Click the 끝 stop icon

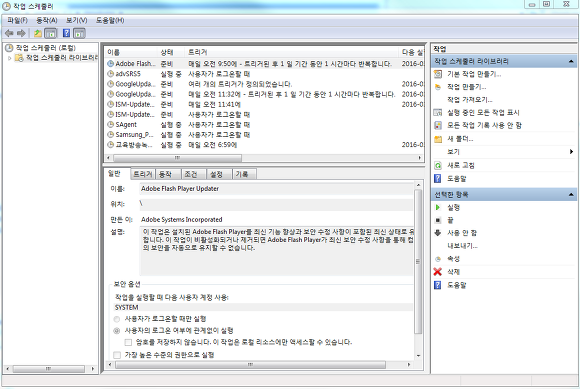click(x=438, y=220)
